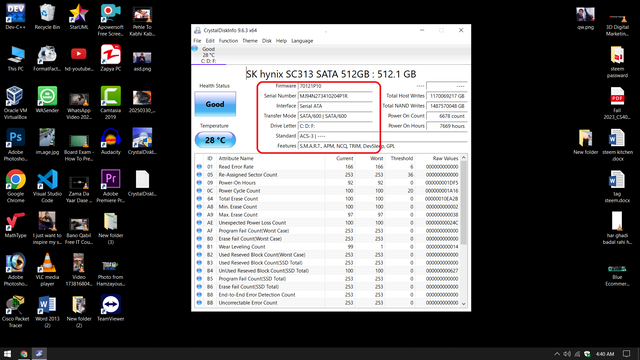Open the Edit menu
The width and height of the screenshot is (640, 360).
coord(210,41)
